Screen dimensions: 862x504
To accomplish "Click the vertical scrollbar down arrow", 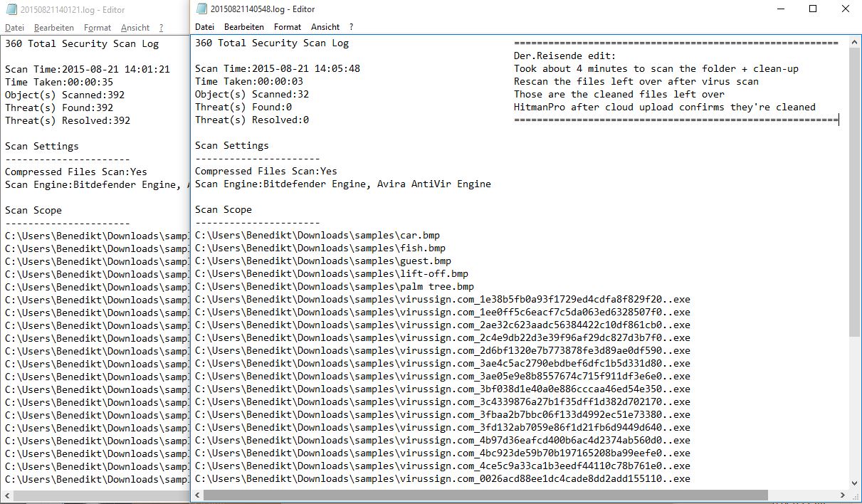I will pyautogui.click(x=854, y=481).
